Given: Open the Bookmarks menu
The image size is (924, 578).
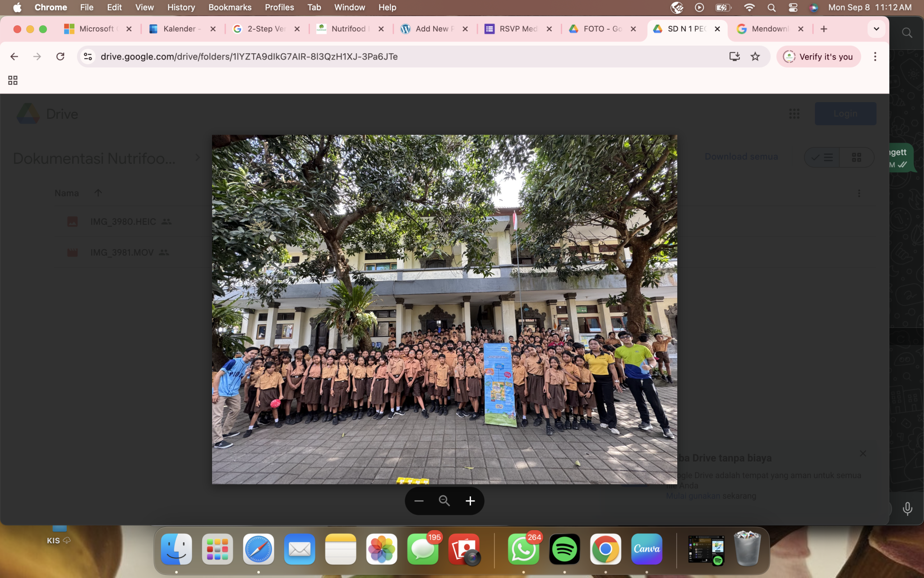Looking at the screenshot, I should [x=230, y=7].
